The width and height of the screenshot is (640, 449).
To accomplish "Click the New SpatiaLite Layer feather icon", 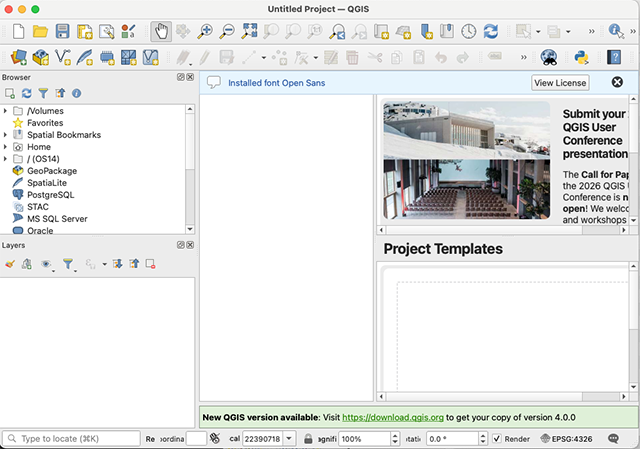I will 84,58.
